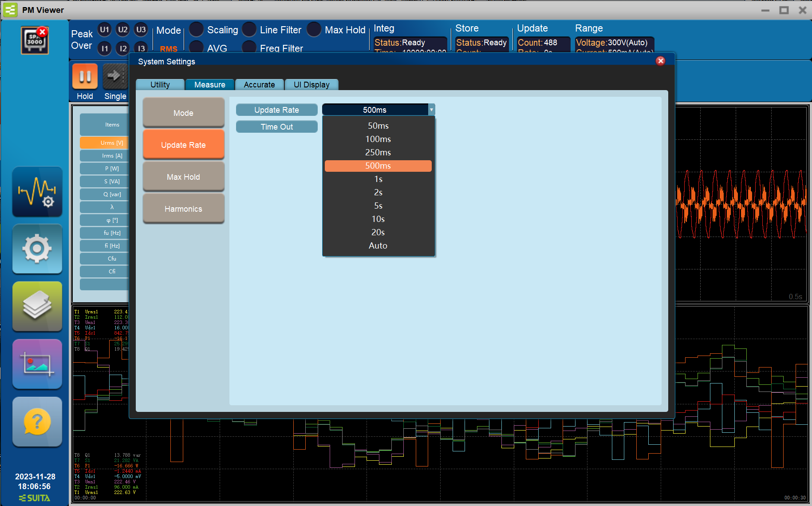Click the Max Hold settings button
Screen dimensions: 812x506
[183, 177]
